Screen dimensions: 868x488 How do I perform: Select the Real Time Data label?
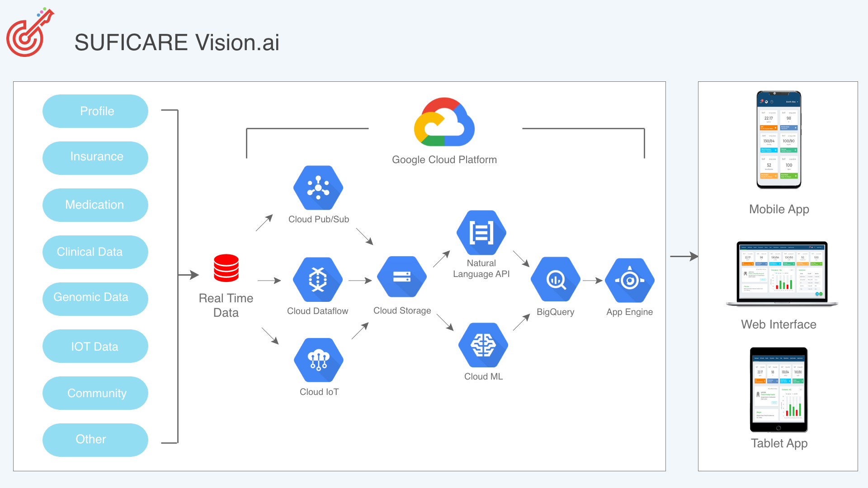tap(226, 305)
